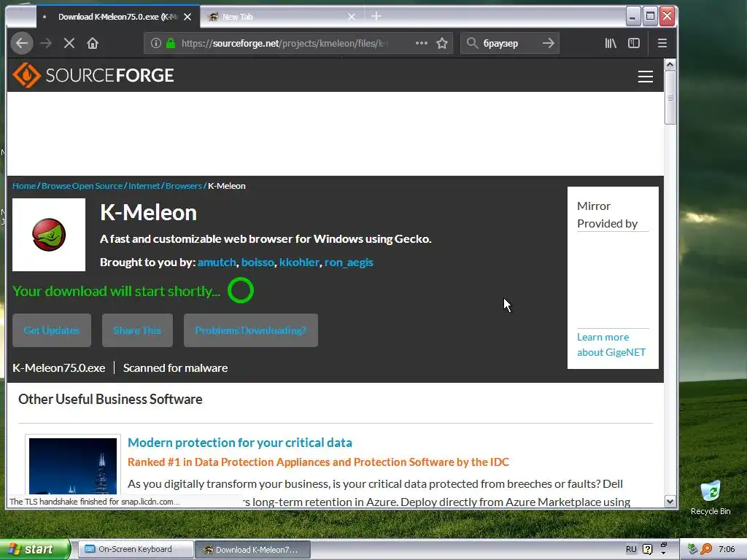This screenshot has width=747, height=560.
Task: Click the 7:06 system clock
Action: (x=727, y=550)
